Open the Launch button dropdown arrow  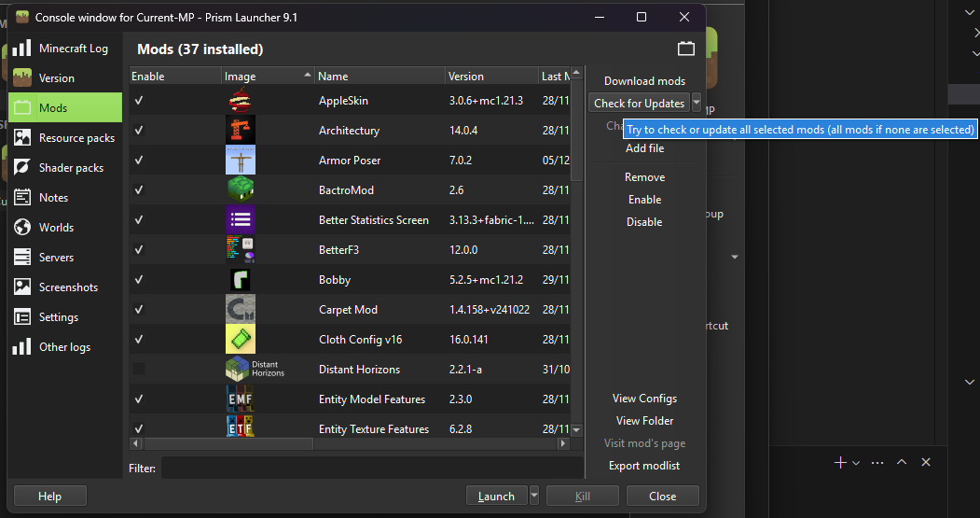coord(533,496)
